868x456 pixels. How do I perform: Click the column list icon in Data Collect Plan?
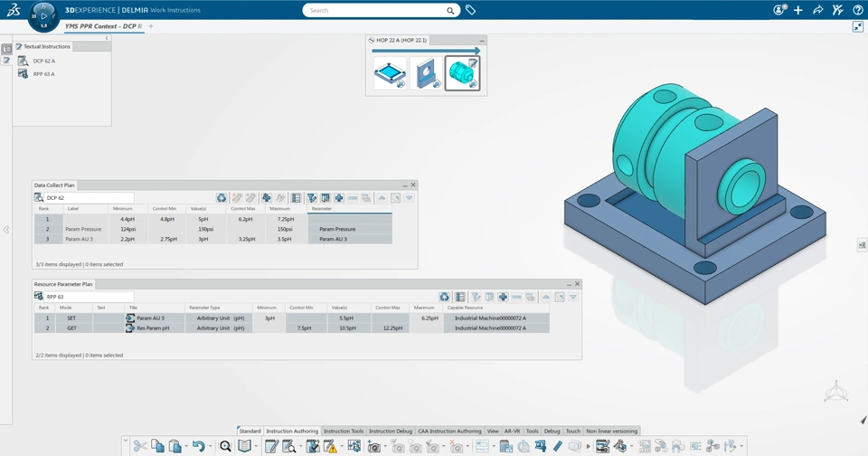(x=297, y=198)
